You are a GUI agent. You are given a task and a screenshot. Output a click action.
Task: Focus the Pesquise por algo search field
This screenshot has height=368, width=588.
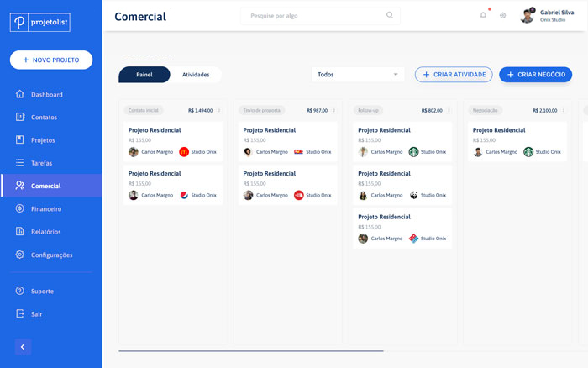pyautogui.click(x=315, y=16)
